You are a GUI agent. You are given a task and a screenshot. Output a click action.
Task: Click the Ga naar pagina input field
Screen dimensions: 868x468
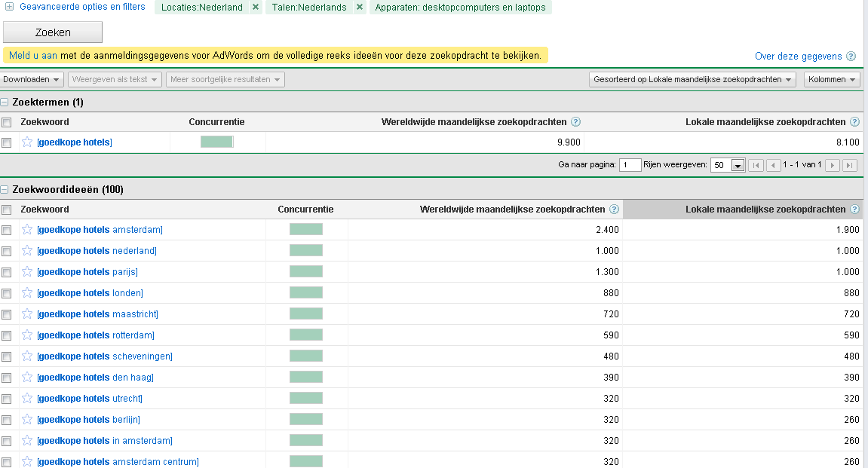(630, 165)
